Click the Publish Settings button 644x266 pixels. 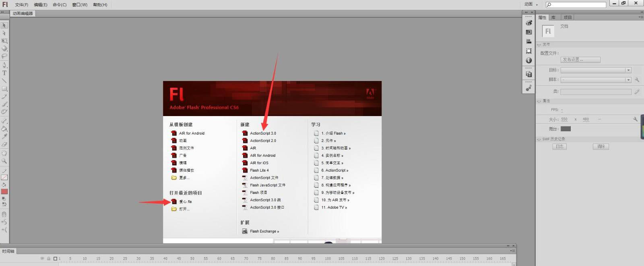point(580,60)
